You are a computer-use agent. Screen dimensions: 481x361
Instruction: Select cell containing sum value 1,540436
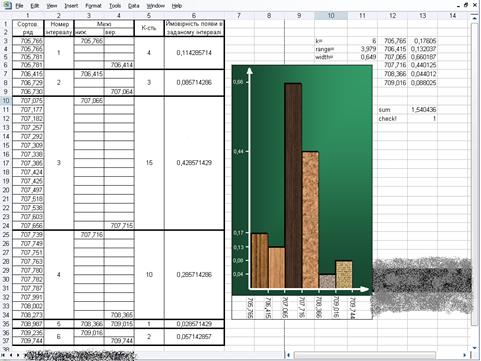423,109
